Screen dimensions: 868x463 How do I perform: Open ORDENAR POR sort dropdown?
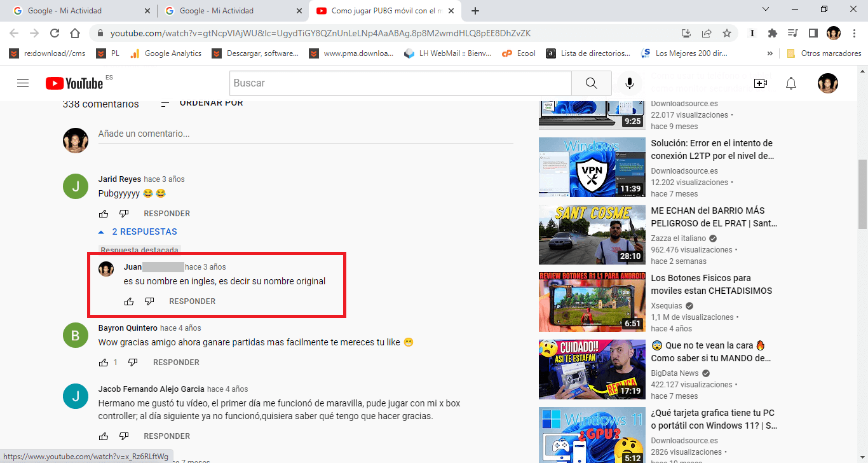click(202, 103)
